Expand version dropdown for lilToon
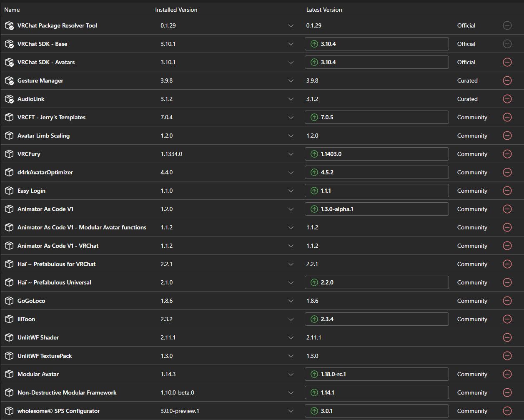Viewport: 524px width, 420px height. point(291,319)
